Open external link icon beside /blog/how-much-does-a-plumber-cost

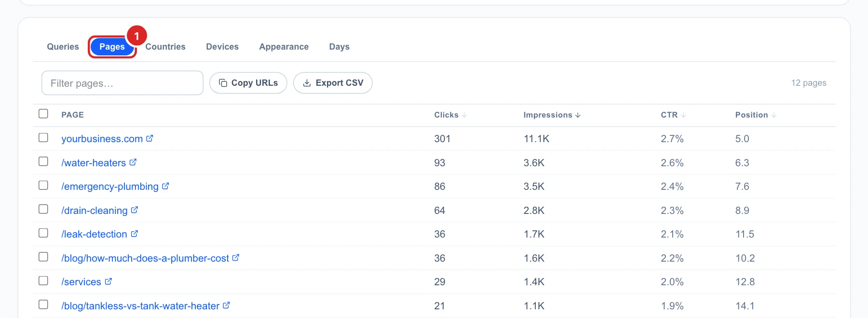236,258
